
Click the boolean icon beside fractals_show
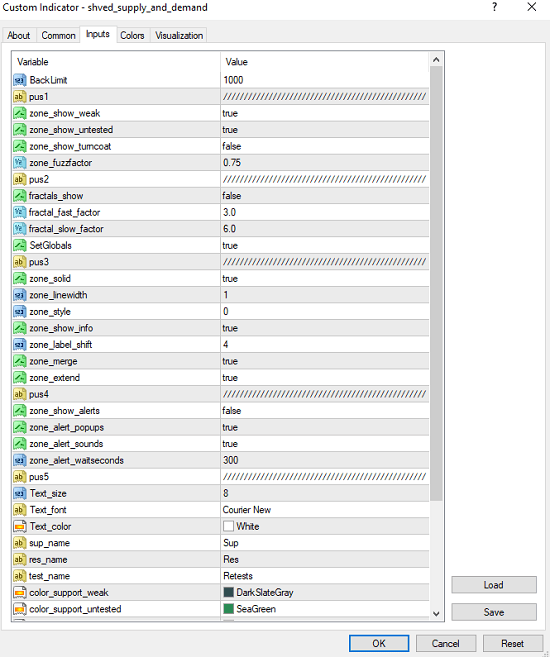point(19,196)
